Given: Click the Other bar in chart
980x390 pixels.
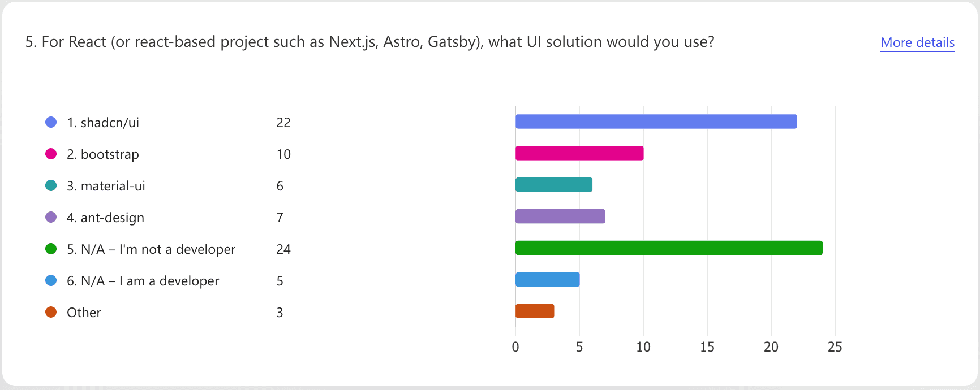Looking at the screenshot, I should click(534, 311).
